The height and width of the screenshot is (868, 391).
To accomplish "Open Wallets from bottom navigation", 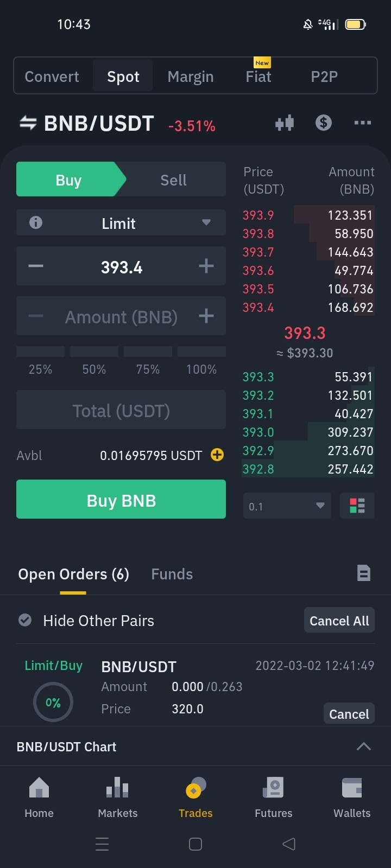I will point(352,797).
